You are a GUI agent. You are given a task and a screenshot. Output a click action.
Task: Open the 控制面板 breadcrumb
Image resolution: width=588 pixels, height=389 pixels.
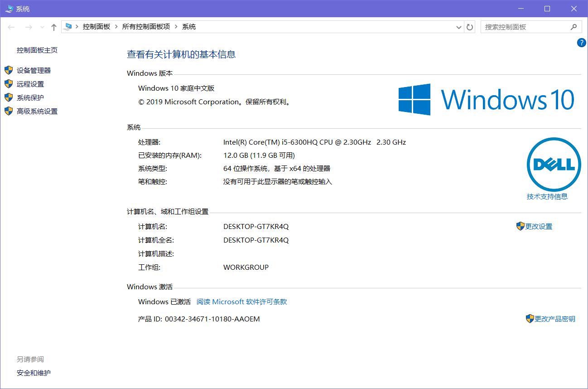(96, 27)
